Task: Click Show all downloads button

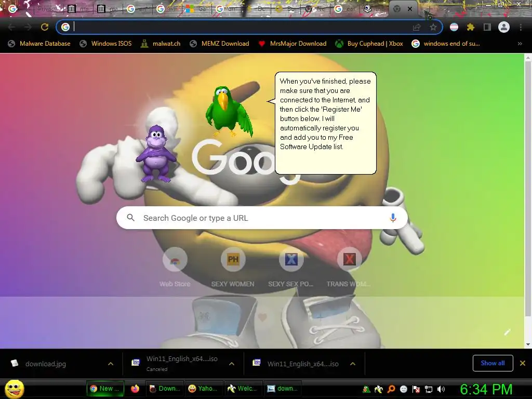Action: click(x=493, y=363)
